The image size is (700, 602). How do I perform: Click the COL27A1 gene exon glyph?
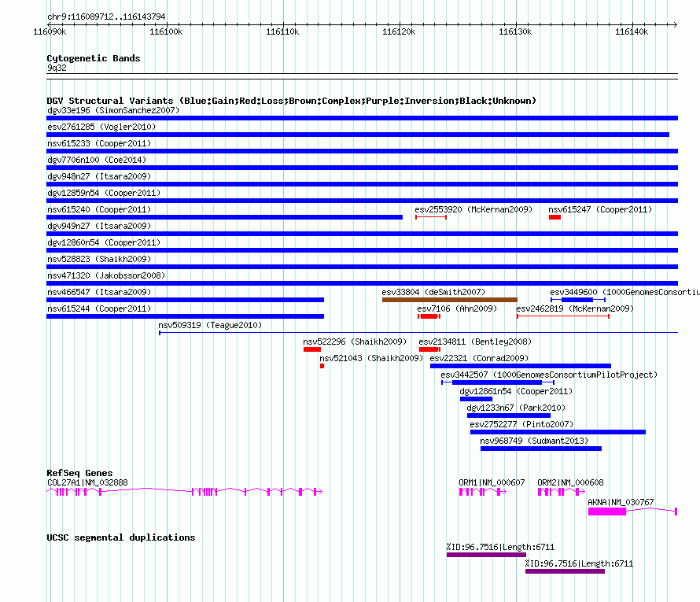(184, 492)
